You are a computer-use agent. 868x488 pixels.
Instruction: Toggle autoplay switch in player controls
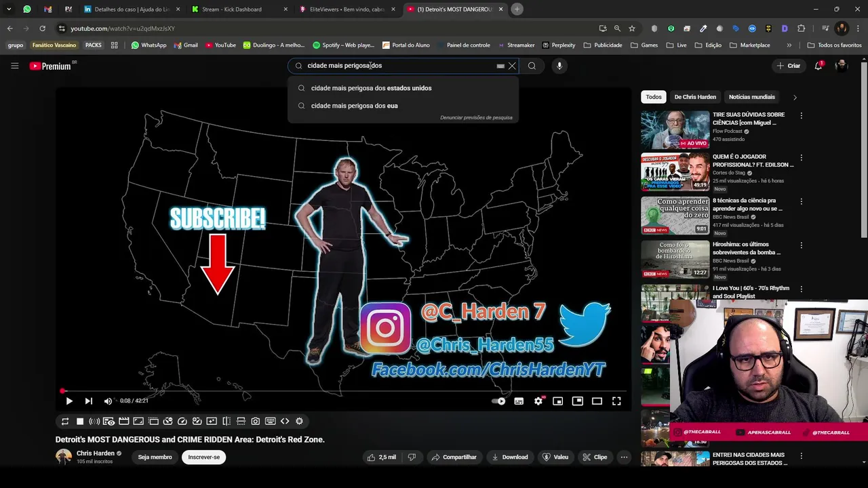(498, 401)
